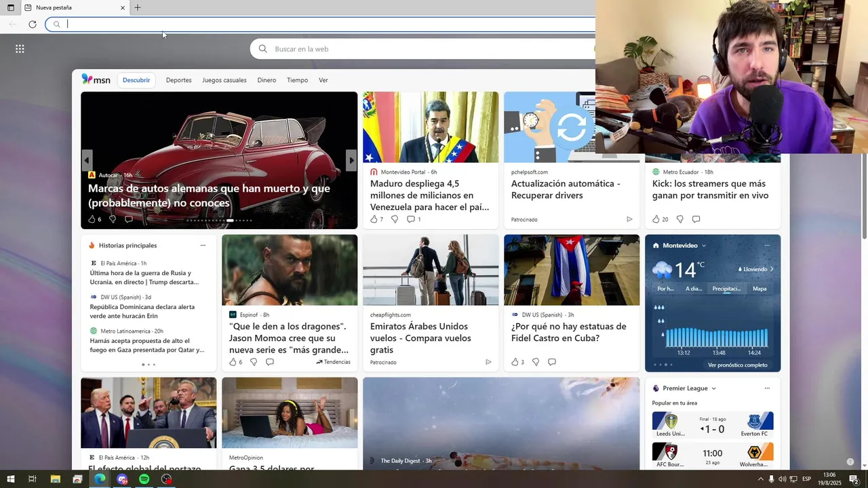Launch Spotify from the taskbar
This screenshot has height=488, width=868.
click(144, 479)
